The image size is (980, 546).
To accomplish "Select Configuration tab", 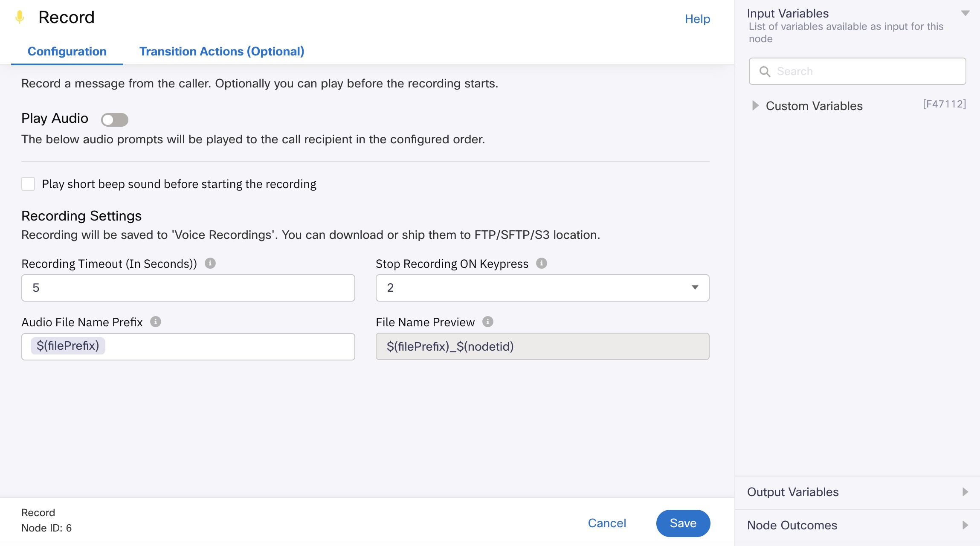I will point(67,51).
